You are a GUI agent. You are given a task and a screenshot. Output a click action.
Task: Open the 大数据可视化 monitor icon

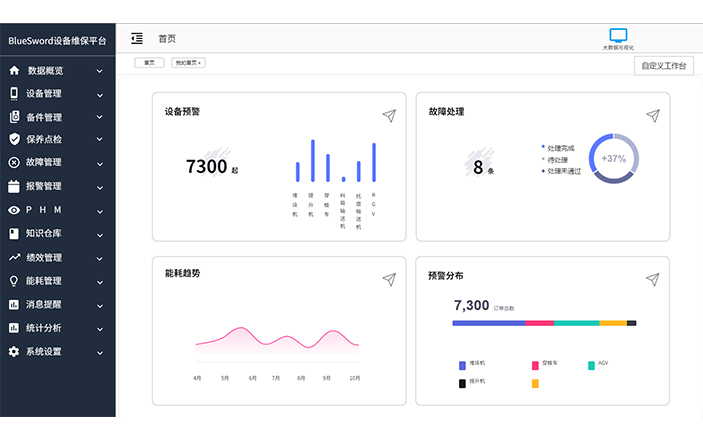pos(618,36)
